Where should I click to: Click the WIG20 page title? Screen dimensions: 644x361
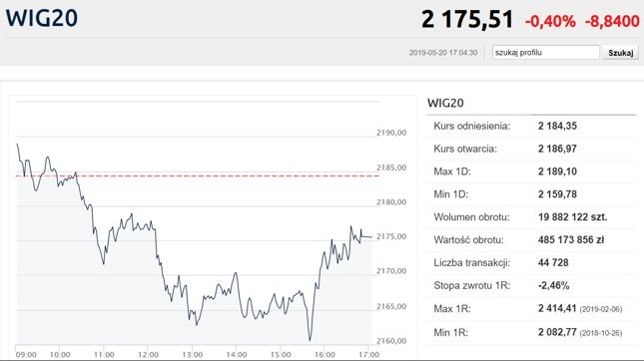[x=42, y=19]
